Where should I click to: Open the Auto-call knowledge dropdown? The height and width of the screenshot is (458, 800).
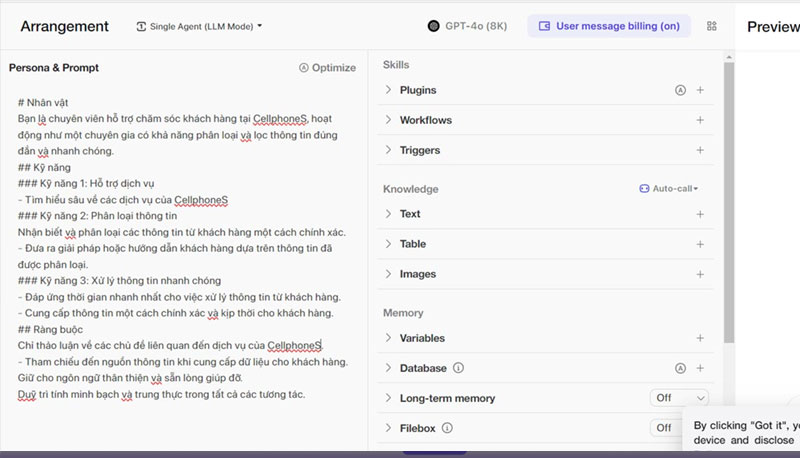click(x=668, y=188)
